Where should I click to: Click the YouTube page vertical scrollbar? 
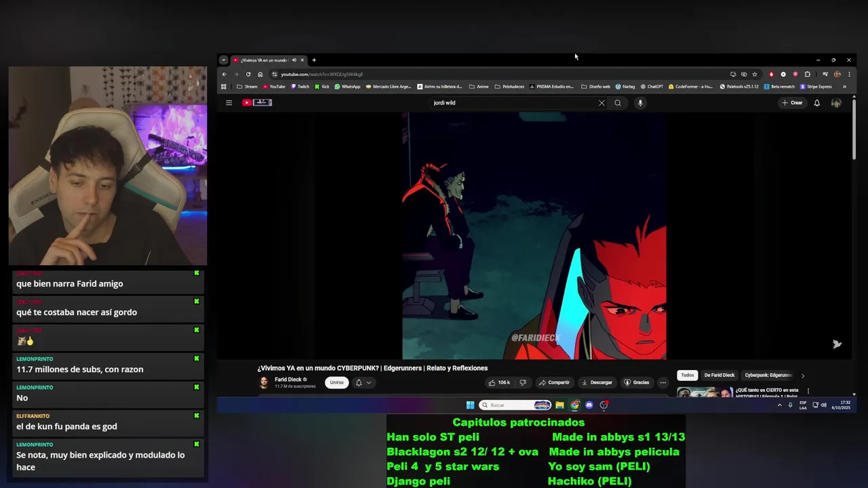pyautogui.click(x=854, y=129)
